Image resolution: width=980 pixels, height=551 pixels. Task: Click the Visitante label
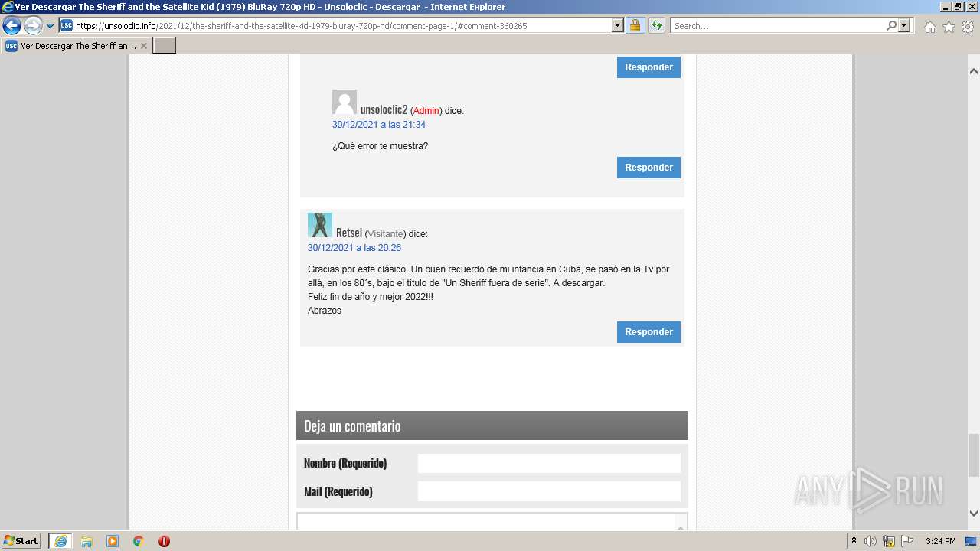pos(386,234)
